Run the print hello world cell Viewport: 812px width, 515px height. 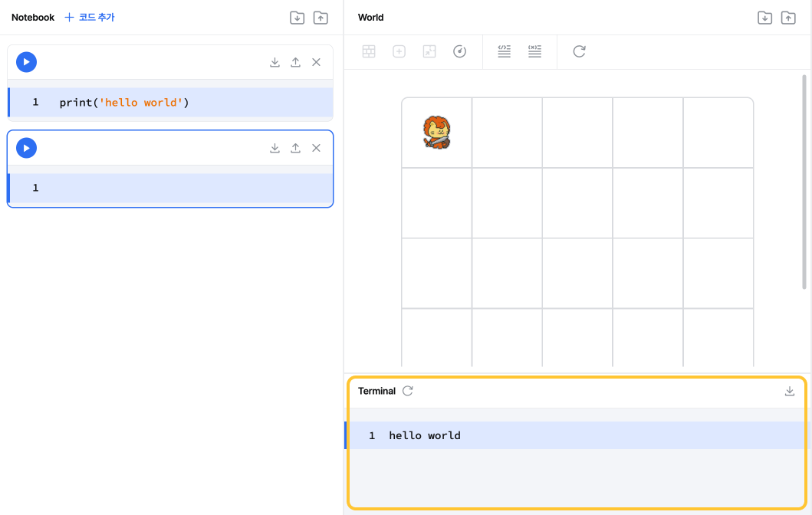(26, 62)
